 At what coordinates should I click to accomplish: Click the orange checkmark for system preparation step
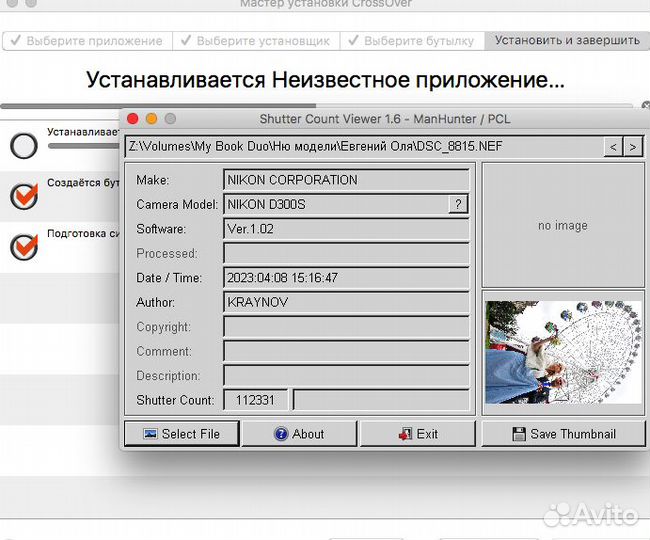coord(23,246)
